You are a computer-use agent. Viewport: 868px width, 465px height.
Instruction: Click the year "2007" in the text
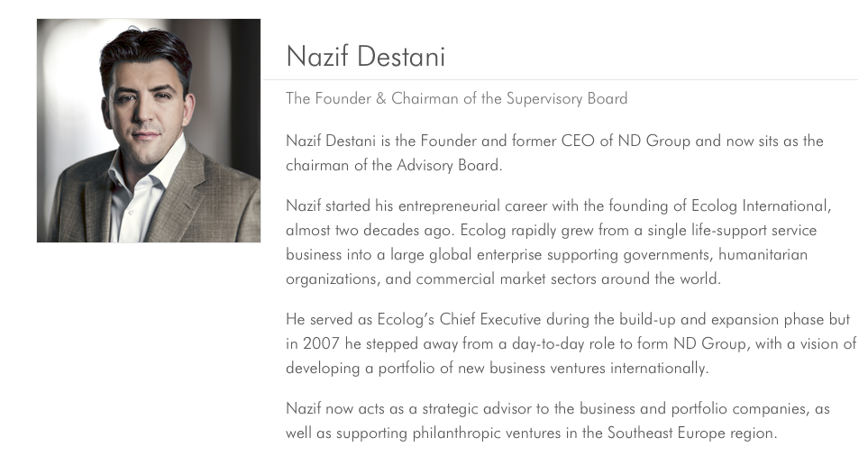tap(322, 344)
